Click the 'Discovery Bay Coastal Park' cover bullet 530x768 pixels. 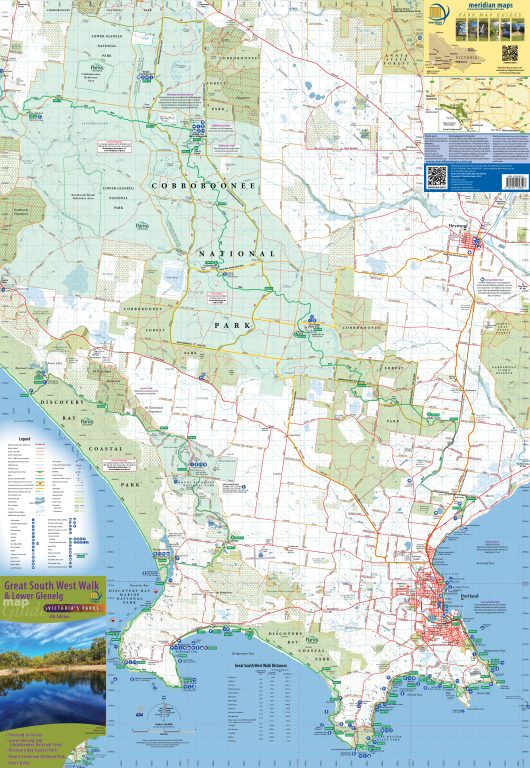pyautogui.click(x=32, y=749)
